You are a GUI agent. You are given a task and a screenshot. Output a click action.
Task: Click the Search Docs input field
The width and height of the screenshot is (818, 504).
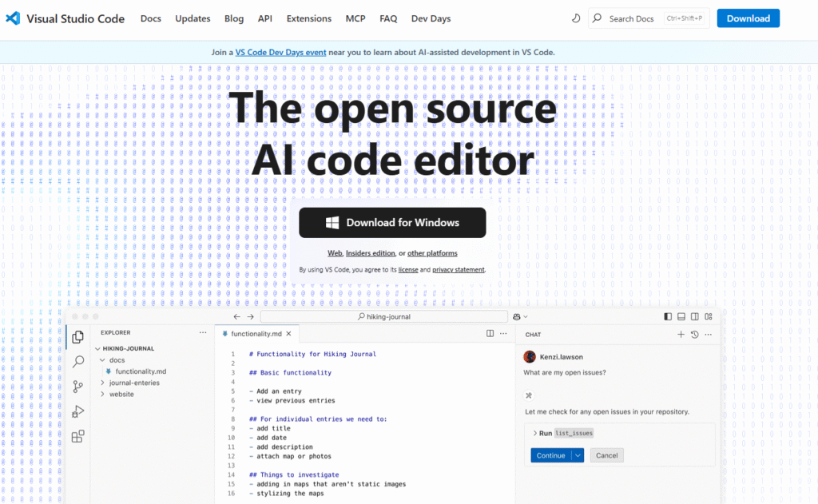point(637,18)
